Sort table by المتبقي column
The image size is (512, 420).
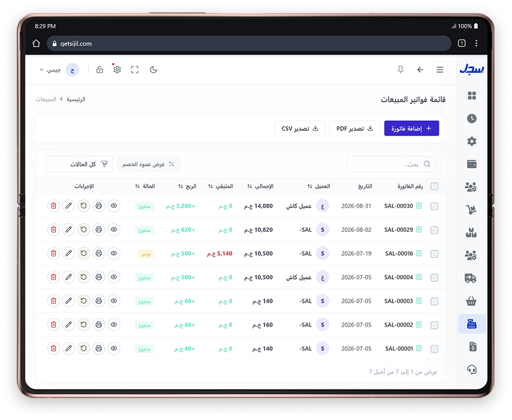[x=221, y=186]
